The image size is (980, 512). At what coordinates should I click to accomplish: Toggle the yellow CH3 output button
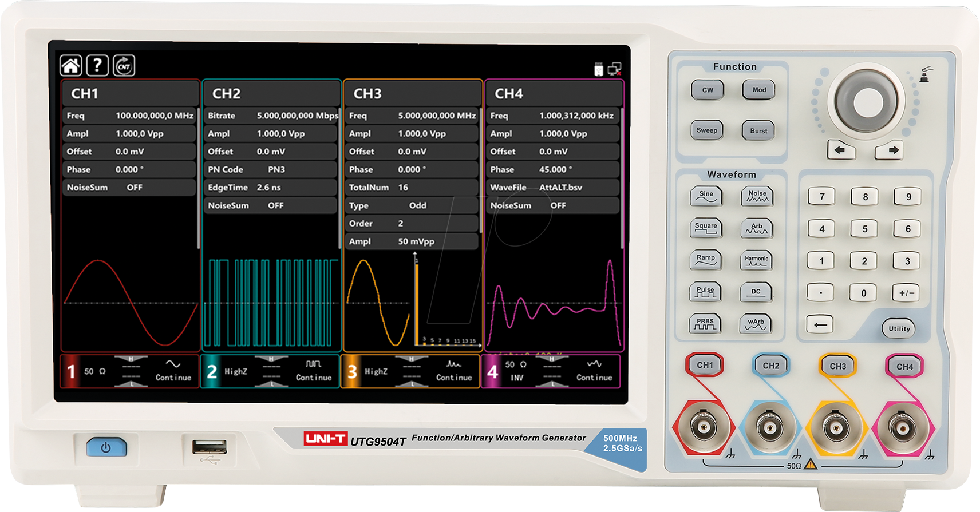pos(838,366)
